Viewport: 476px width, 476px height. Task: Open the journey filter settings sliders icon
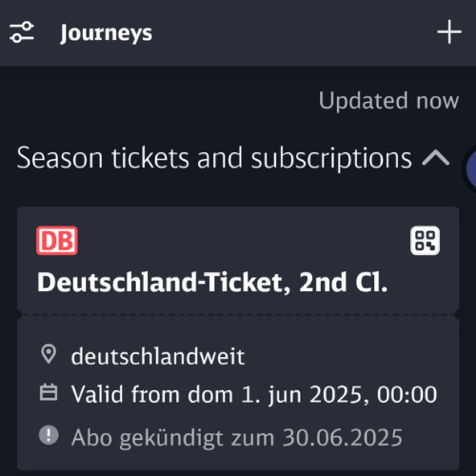click(x=22, y=32)
